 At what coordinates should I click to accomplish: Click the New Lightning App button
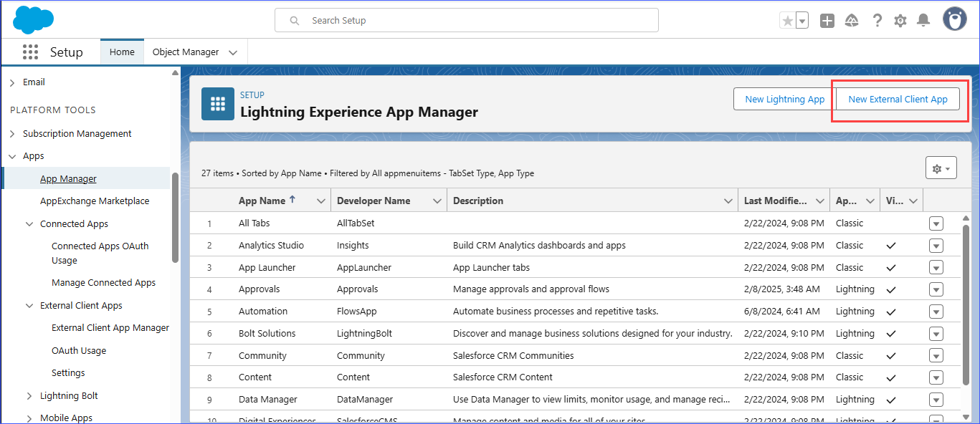click(784, 100)
